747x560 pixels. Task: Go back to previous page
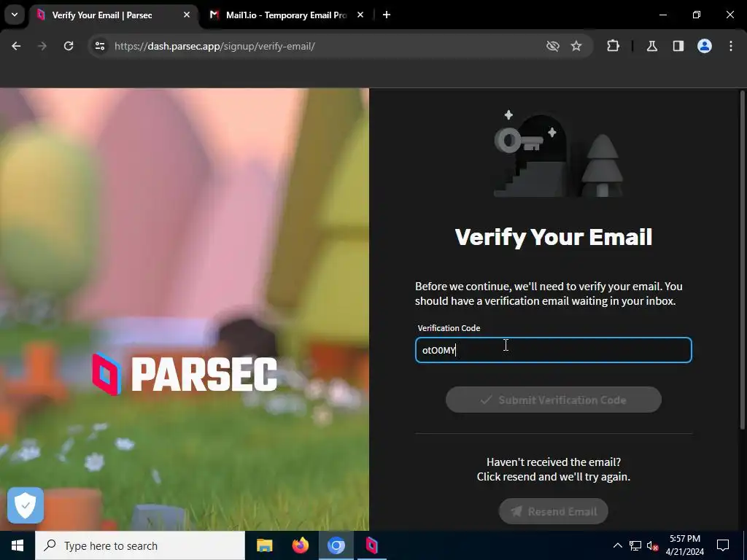[16, 46]
